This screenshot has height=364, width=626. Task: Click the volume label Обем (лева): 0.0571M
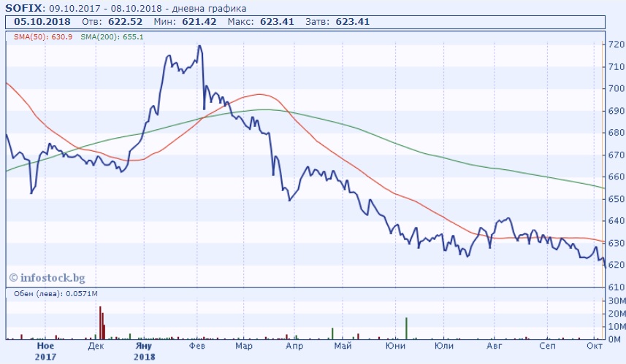[56, 294]
